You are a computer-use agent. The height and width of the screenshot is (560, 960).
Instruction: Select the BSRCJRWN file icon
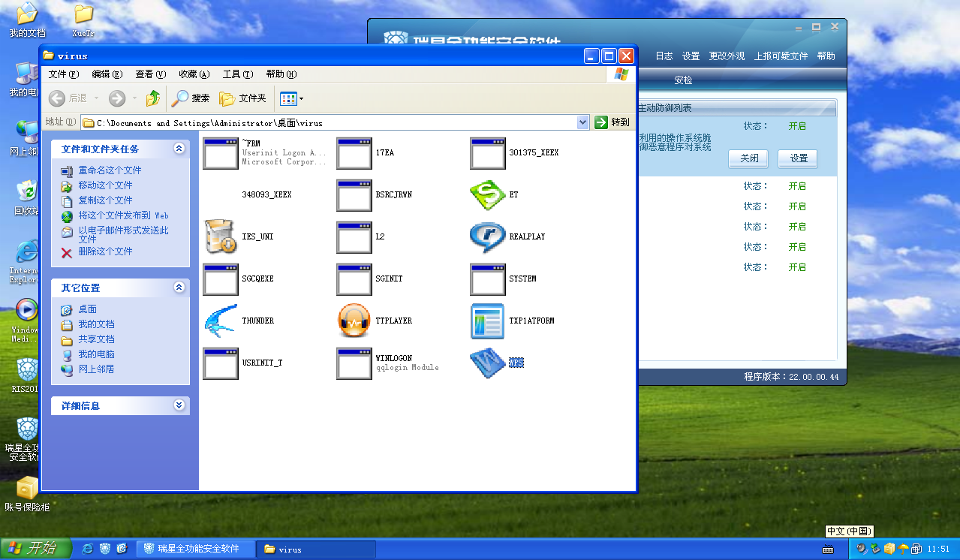click(354, 195)
